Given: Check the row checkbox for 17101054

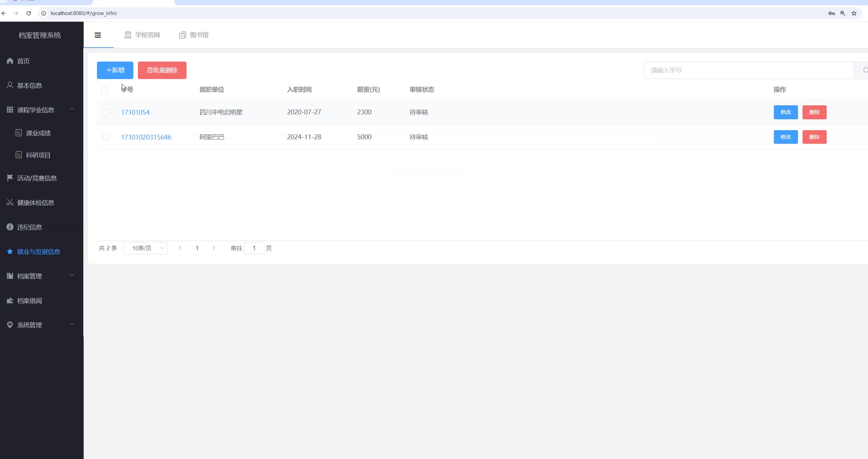Looking at the screenshot, I should pos(106,112).
